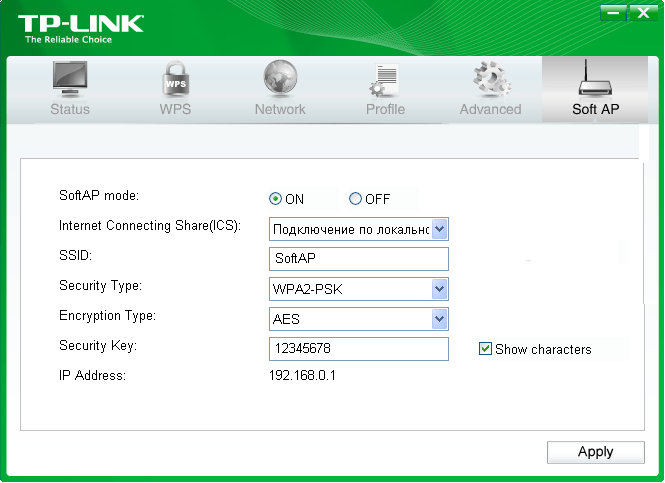Click the Security Key input field
The image size is (665, 483).
coord(359,349)
